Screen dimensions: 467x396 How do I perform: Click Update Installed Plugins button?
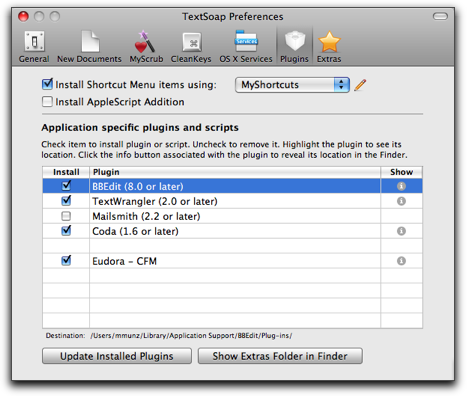click(117, 356)
